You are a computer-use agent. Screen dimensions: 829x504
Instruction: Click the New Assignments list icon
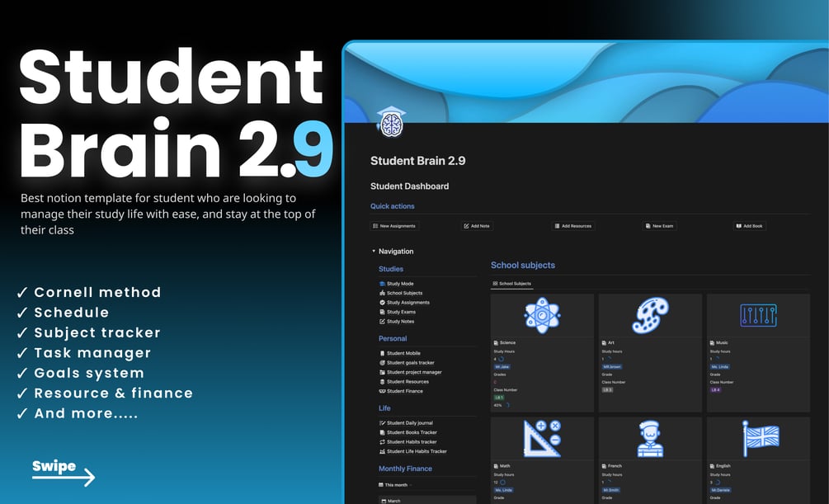[375, 226]
